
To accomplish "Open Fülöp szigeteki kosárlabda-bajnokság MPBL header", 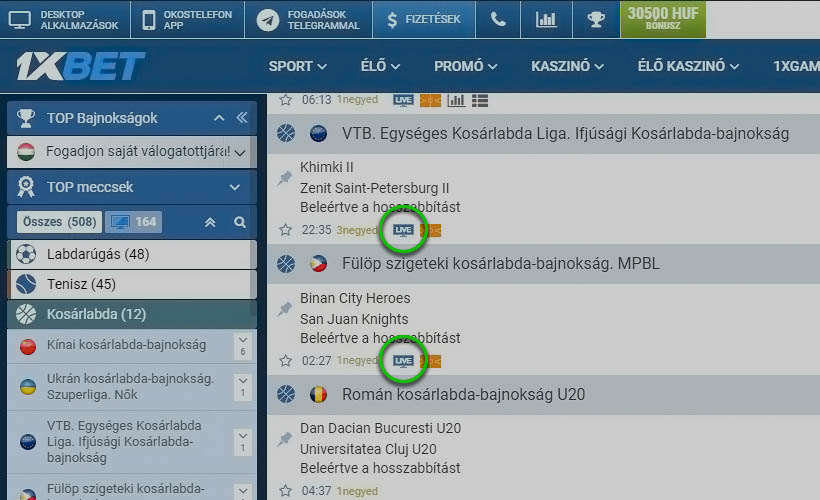I will [501, 264].
